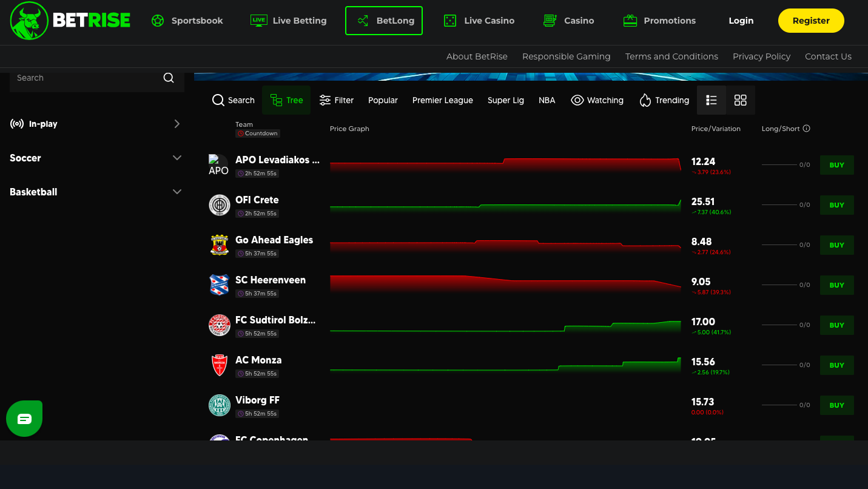Buy OFI Crete
This screenshot has width=868, height=489.
(x=837, y=205)
